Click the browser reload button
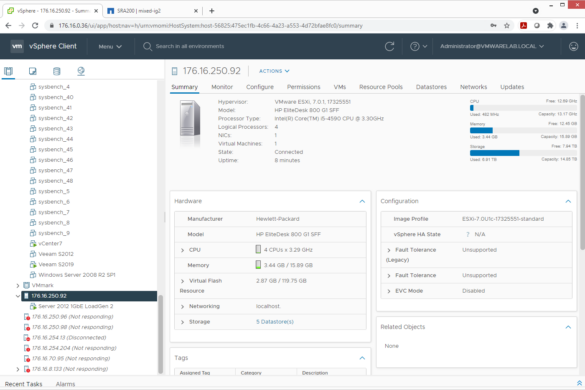This screenshot has width=585, height=390. tap(35, 25)
